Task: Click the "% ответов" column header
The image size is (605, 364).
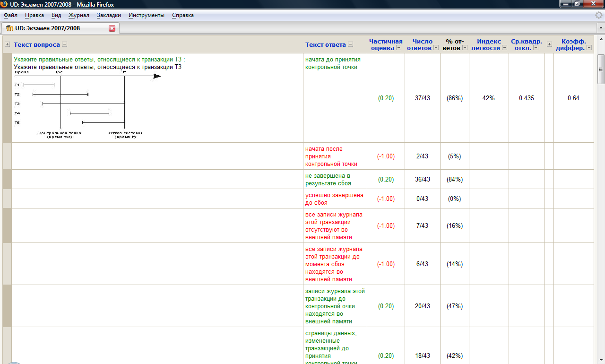Action: point(453,44)
